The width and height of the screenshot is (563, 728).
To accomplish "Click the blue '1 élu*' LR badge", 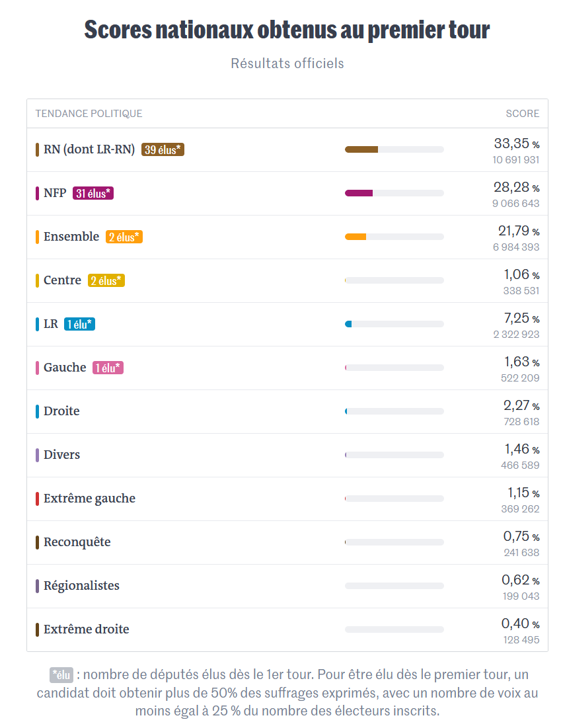I will coord(79,324).
